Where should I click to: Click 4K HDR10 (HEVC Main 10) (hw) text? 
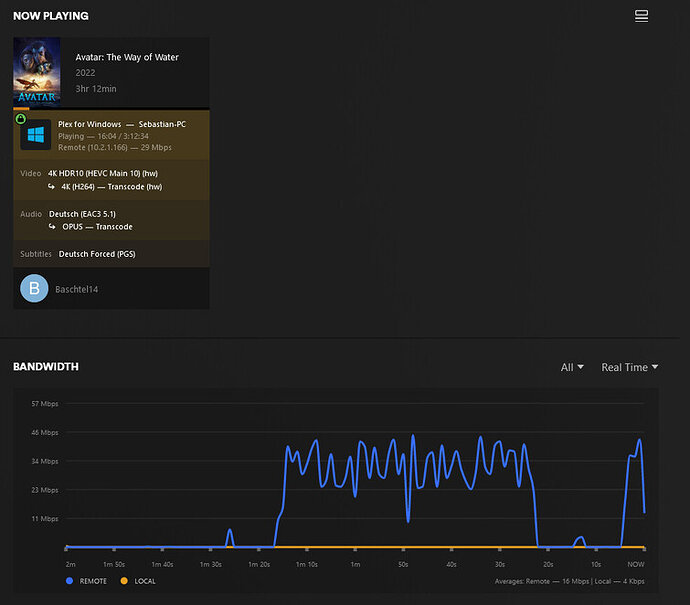coord(103,173)
